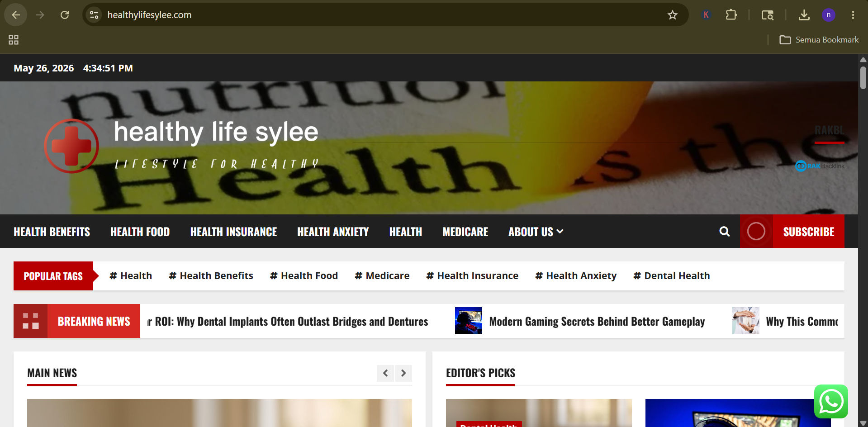Show next Main News slide
This screenshot has width=868, height=427.
(403, 373)
